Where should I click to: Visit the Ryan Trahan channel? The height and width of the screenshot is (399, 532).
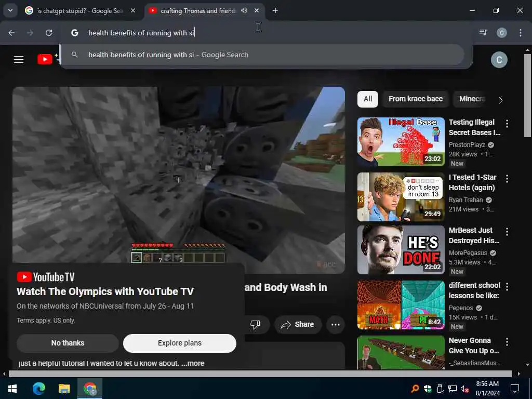(x=465, y=200)
